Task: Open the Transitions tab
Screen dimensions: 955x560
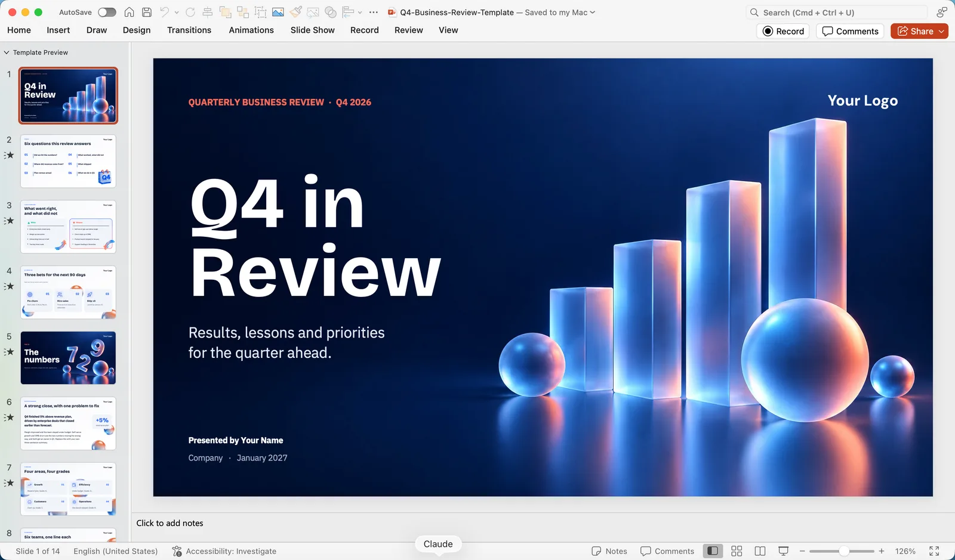Action: pos(189,30)
